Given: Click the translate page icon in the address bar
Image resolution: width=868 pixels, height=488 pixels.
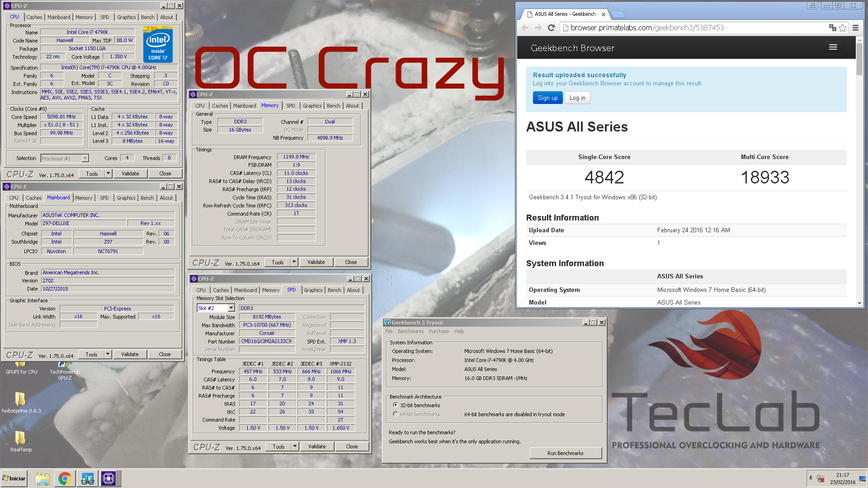Looking at the screenshot, I should point(832,28).
